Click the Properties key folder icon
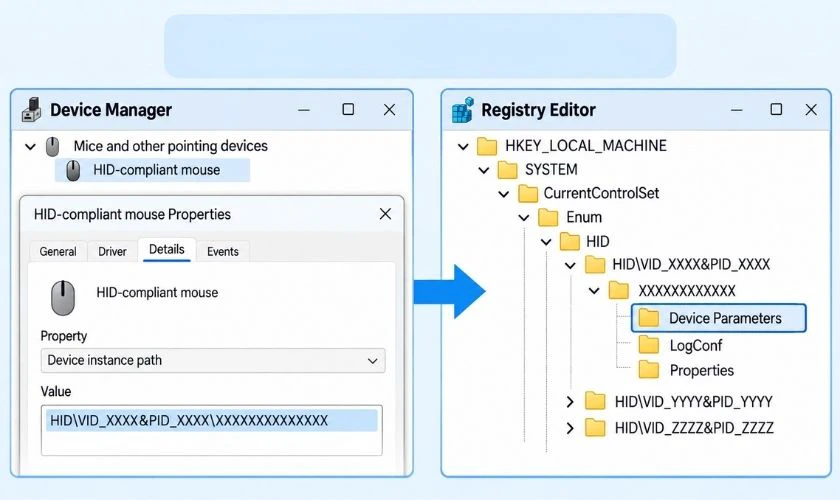Image resolution: width=840 pixels, height=500 pixels. 649,370
